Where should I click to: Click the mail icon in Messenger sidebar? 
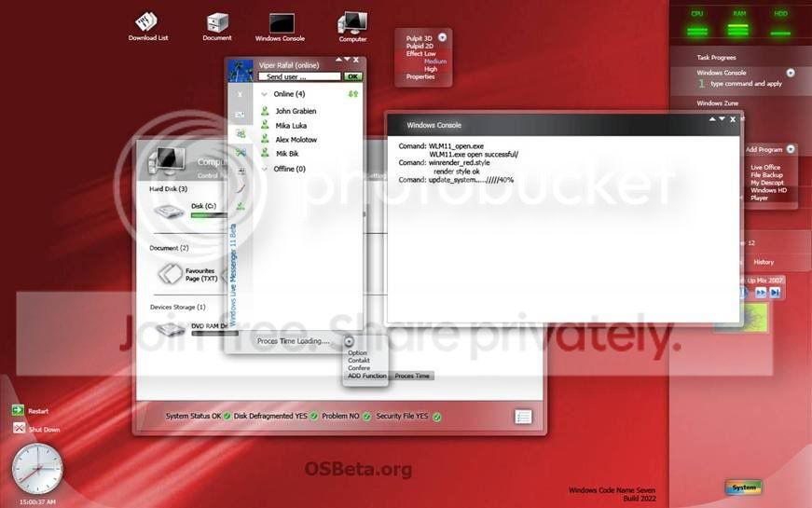pyautogui.click(x=240, y=114)
